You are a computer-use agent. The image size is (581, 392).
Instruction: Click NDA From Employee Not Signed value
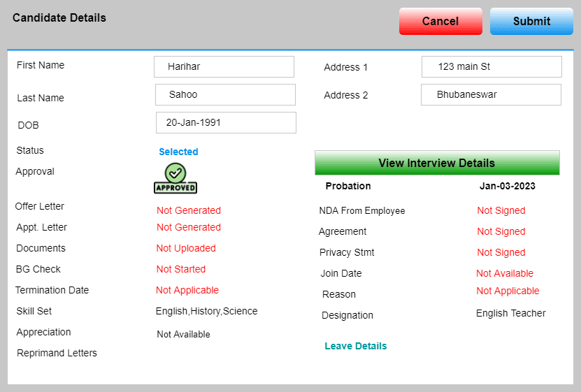point(501,210)
